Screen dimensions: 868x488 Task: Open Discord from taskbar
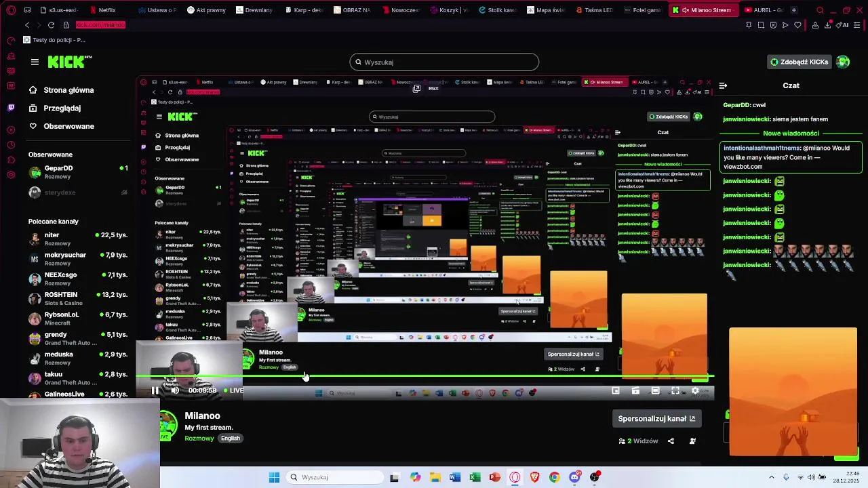(x=575, y=477)
